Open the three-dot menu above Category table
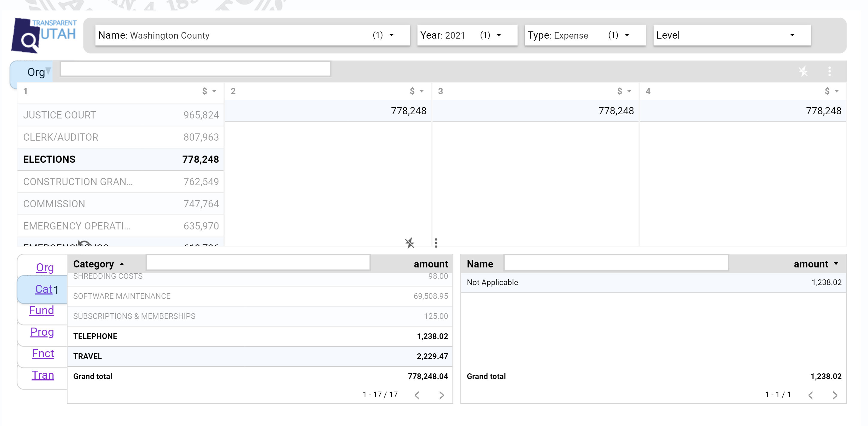This screenshot has width=868, height=426. coord(436,243)
